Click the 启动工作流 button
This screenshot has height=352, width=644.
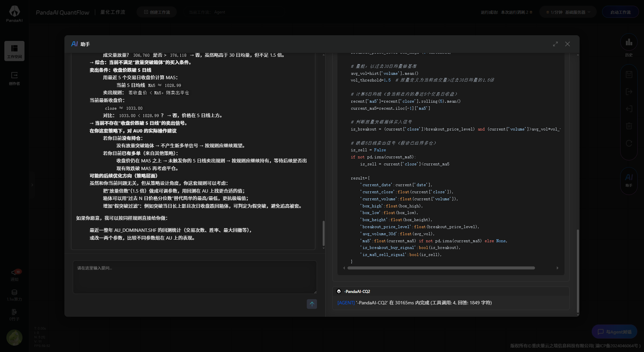tap(620, 12)
